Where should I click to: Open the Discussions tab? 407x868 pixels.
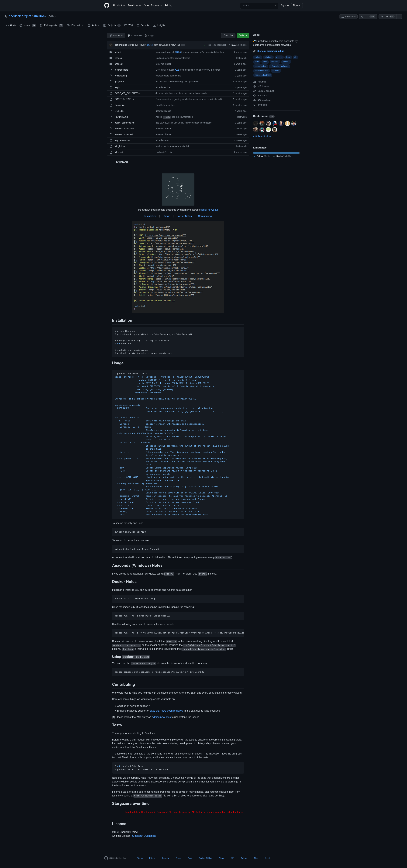pyautogui.click(x=75, y=25)
